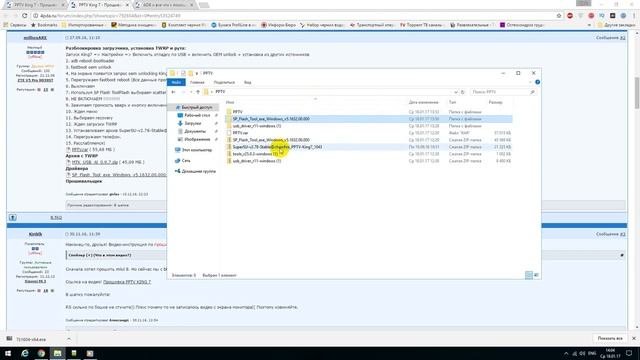
Task: Launch Internet Explorer from taskbar
Action: click(x=24, y=353)
